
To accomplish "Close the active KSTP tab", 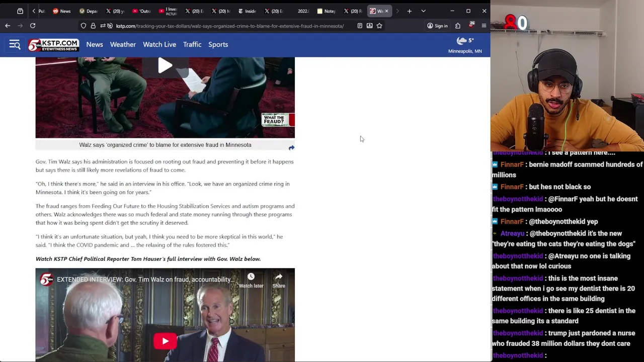I will tap(386, 11).
